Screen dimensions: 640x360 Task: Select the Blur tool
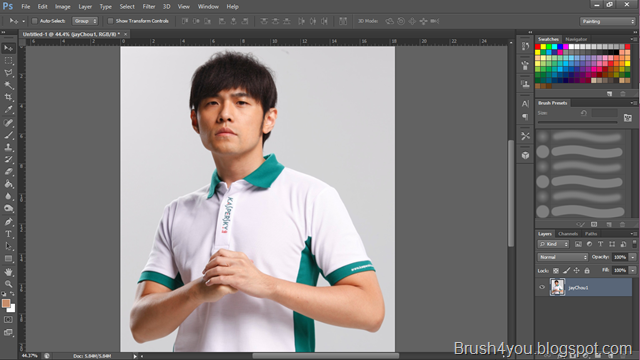click(x=8, y=196)
